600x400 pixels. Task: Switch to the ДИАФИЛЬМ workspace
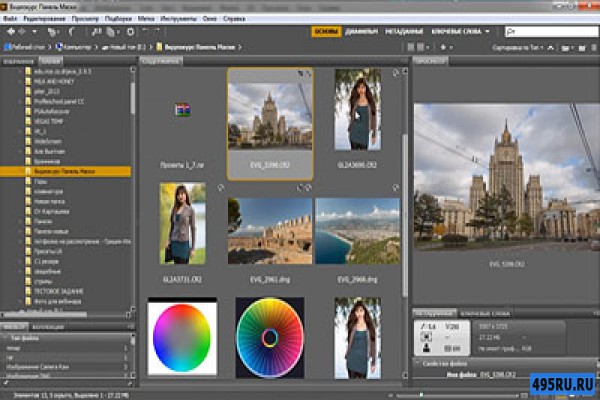coord(362,32)
